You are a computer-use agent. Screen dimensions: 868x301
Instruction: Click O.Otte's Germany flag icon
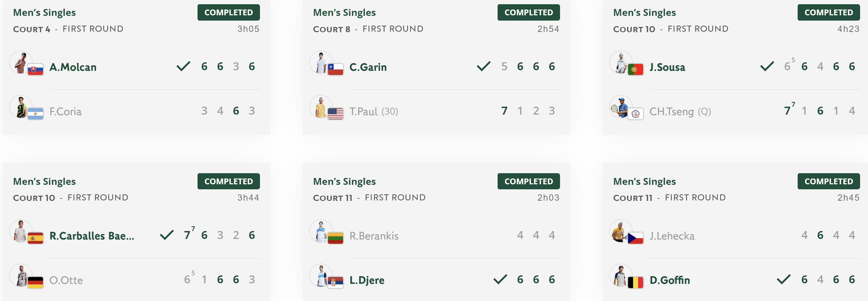tap(35, 283)
